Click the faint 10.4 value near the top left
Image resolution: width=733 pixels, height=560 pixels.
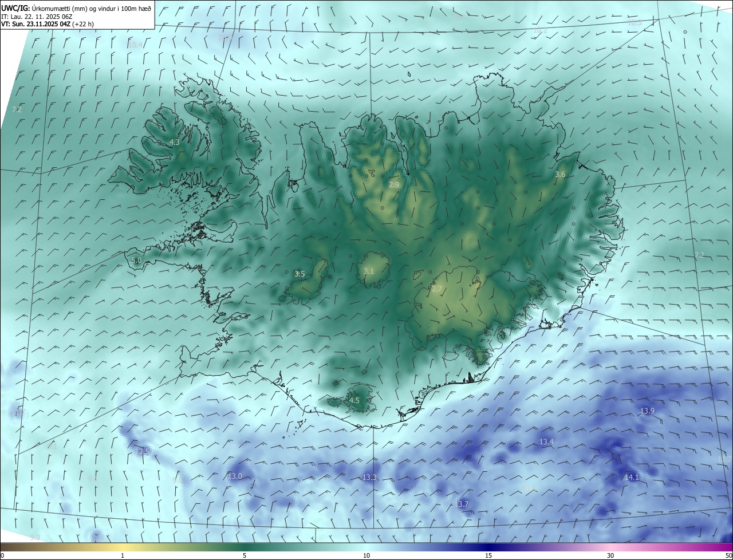(x=135, y=45)
